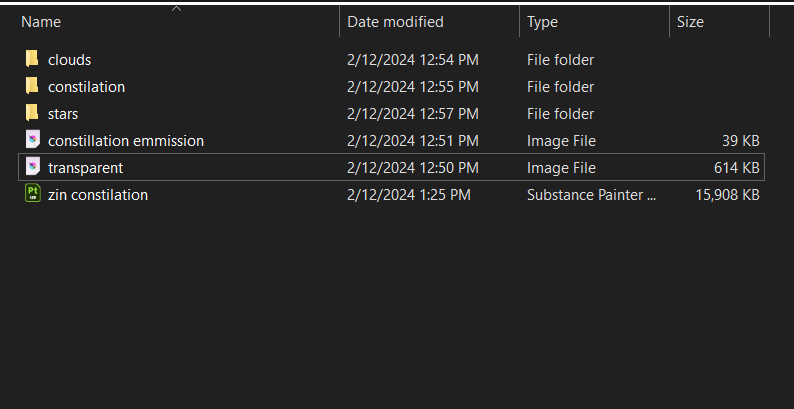Select the zin constilation file name
This screenshot has height=409, width=794.
[98, 195]
